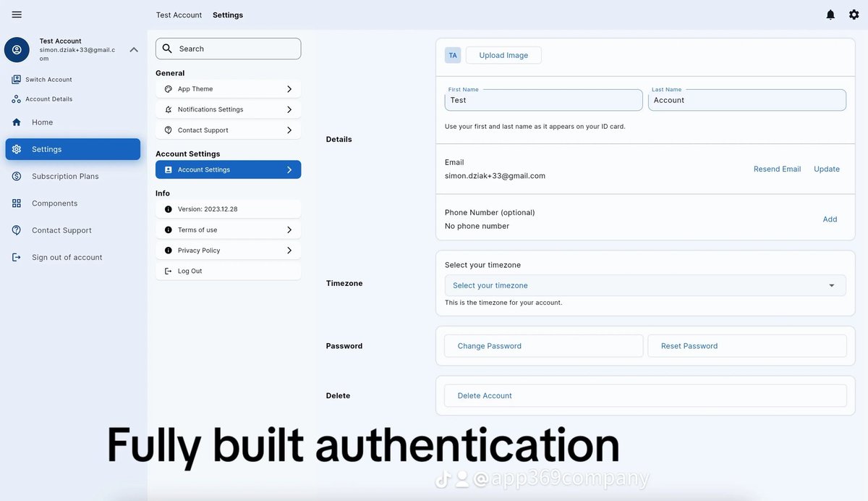This screenshot has height=501, width=868.
Task: Open the Select your timezone dropdown
Action: pos(645,285)
